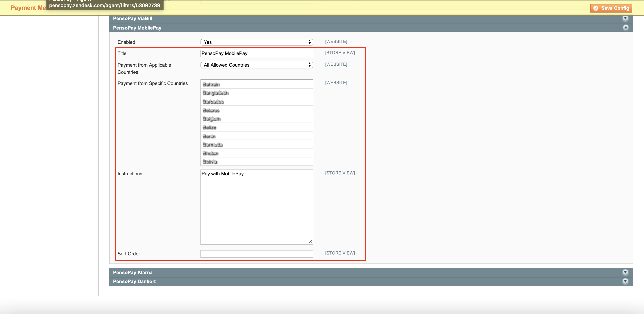This screenshot has height=314, width=644.
Task: Click the Enabled label
Action: 126,42
